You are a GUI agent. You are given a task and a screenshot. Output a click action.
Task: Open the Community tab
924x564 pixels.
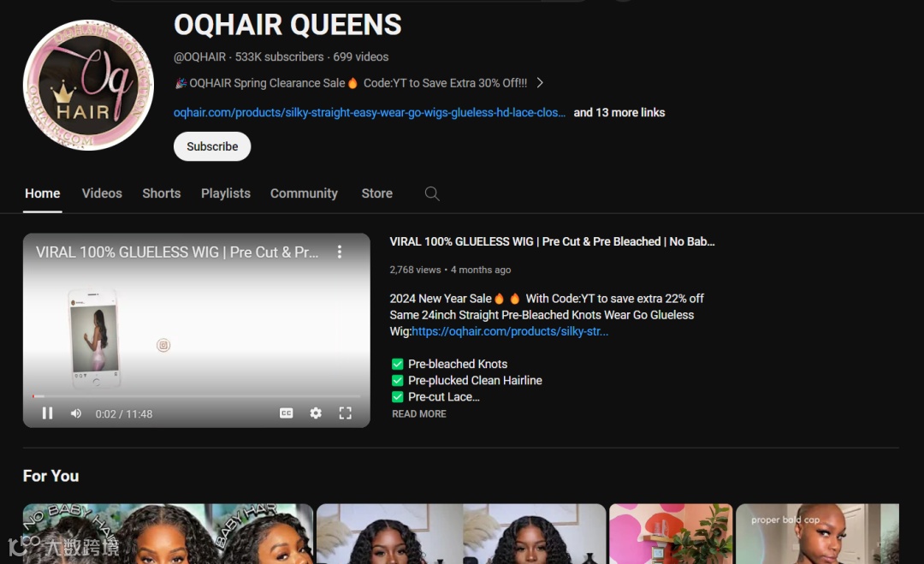pyautogui.click(x=304, y=193)
